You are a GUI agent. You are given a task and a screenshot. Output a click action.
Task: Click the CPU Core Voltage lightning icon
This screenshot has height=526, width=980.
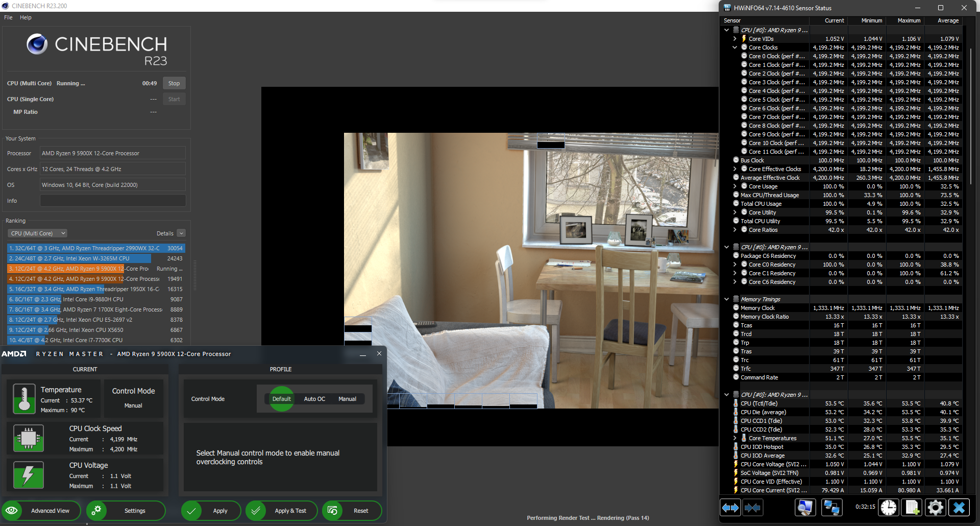point(736,464)
